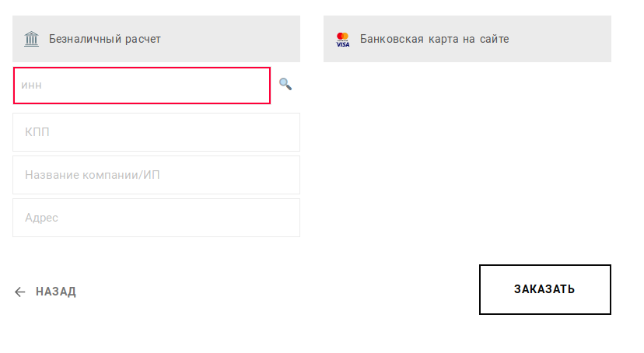This screenshot has width=644, height=353.
Task: Click the left arrow beside НАЗАД
Action: [19, 292]
